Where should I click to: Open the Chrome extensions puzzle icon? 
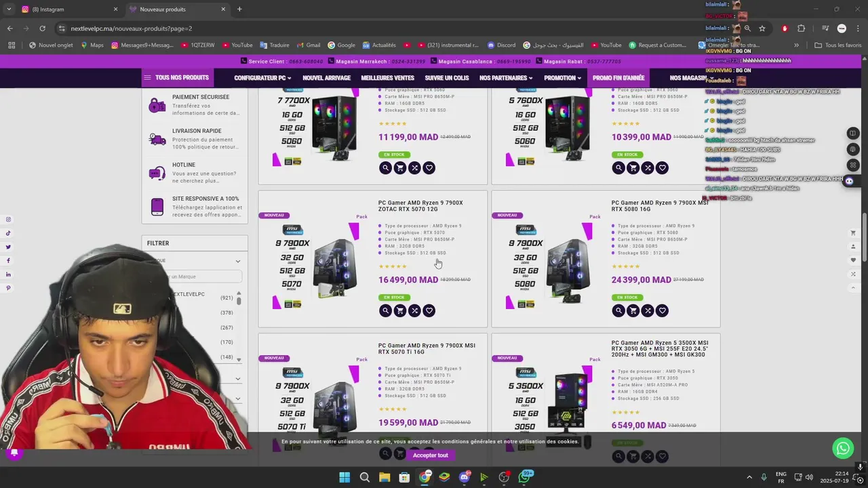[x=802, y=28]
